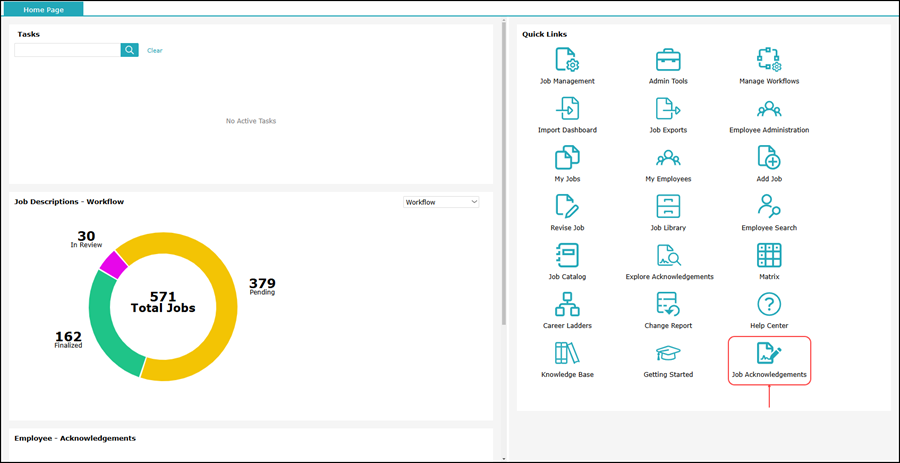Launch the Job Exports icon

(x=668, y=109)
